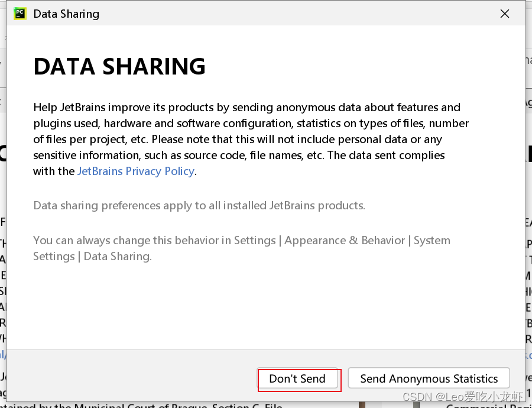Click the 'Settings | Data Sharing' path text
Screen dimensions: 532x408
92,256
